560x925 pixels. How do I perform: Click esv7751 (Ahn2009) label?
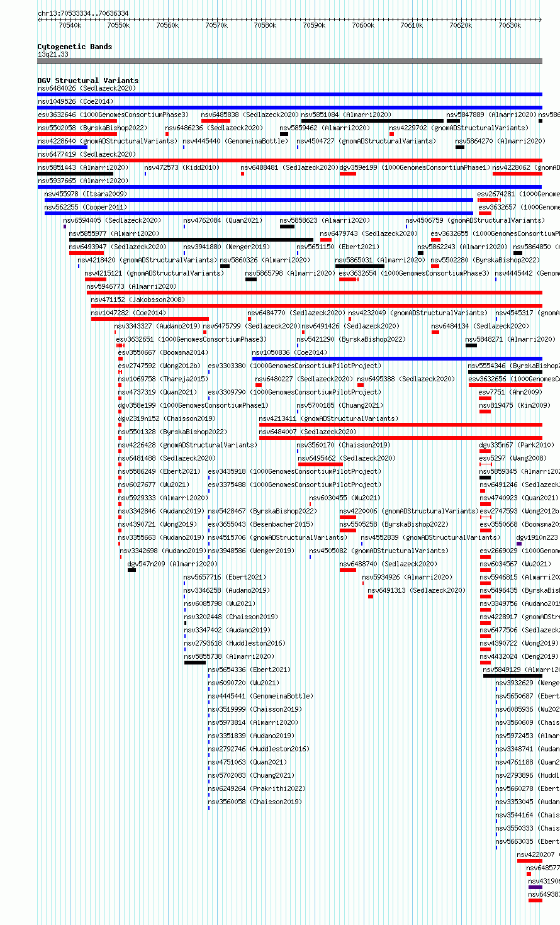pyautogui.click(x=510, y=392)
